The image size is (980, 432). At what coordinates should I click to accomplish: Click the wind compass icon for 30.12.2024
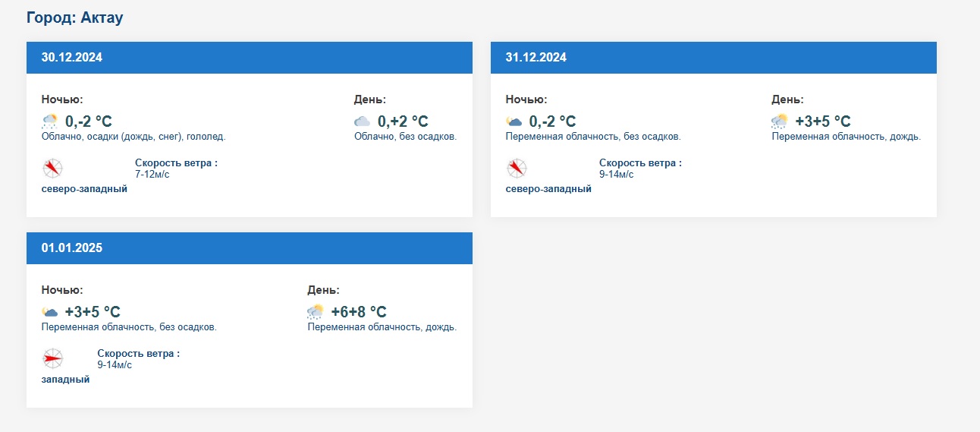(x=52, y=169)
